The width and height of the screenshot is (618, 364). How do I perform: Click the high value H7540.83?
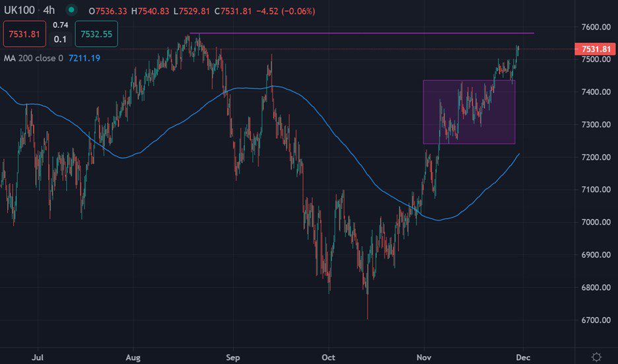tap(150, 11)
